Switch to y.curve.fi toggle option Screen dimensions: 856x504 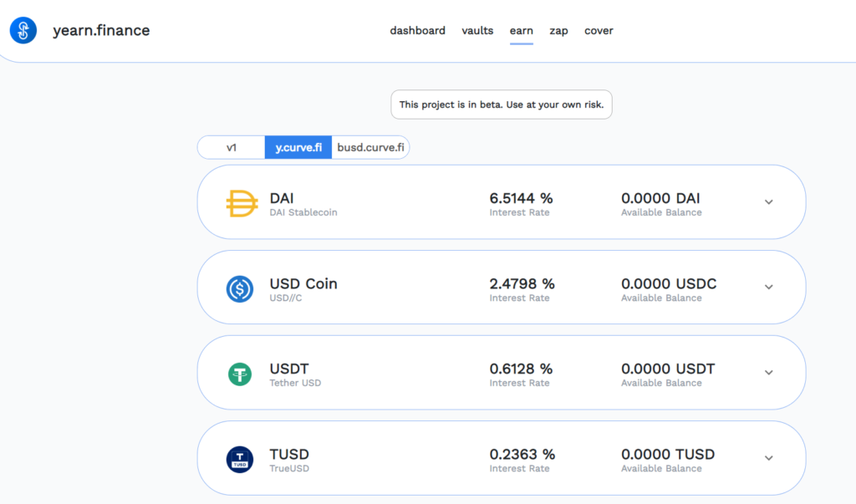[298, 147]
